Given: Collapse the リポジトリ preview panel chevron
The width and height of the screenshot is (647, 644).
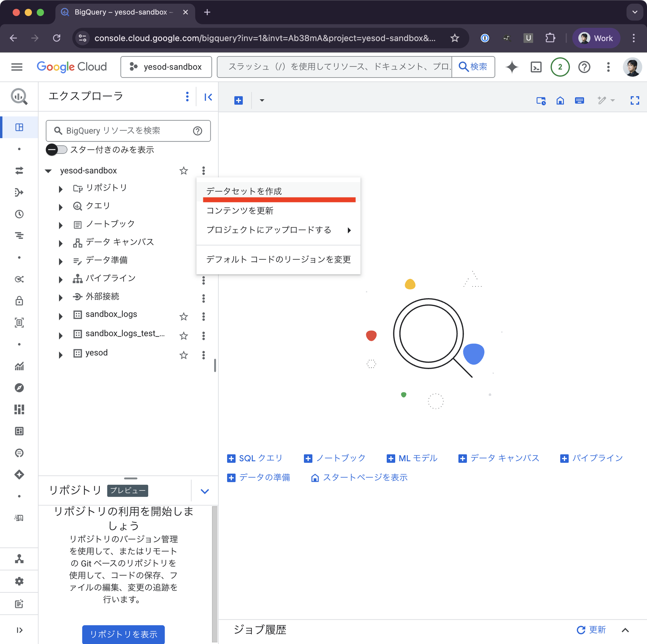Looking at the screenshot, I should [x=205, y=491].
